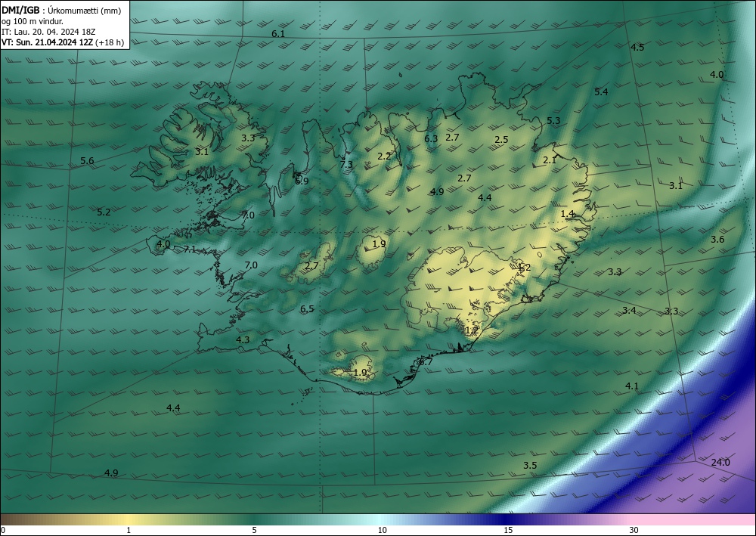The width and height of the screenshot is (756, 536).
Task: Click the 'IT: Lau. 20. 04. 2024 18Z' line
Action: 48,32
